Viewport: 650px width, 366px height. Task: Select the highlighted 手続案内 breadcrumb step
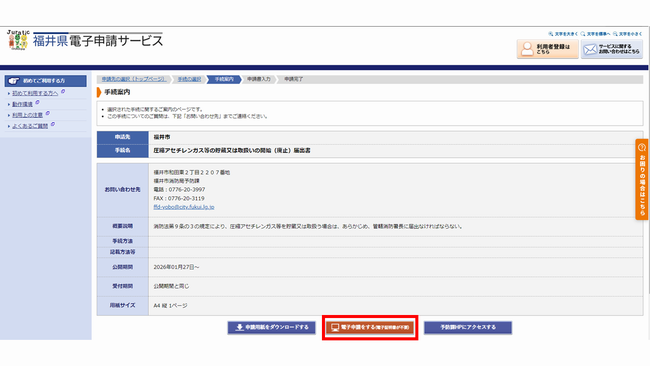point(224,79)
